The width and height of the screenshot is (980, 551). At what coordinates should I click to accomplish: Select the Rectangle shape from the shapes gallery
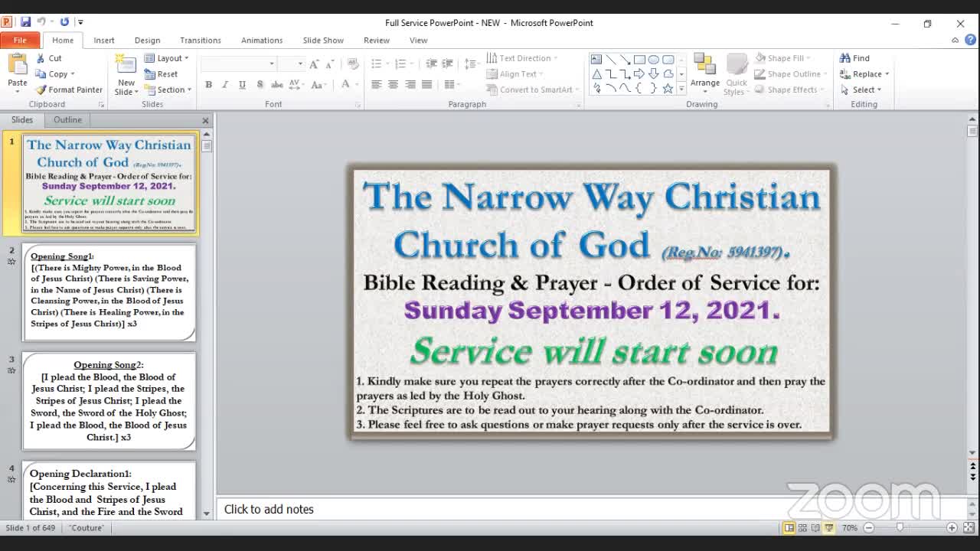(639, 60)
